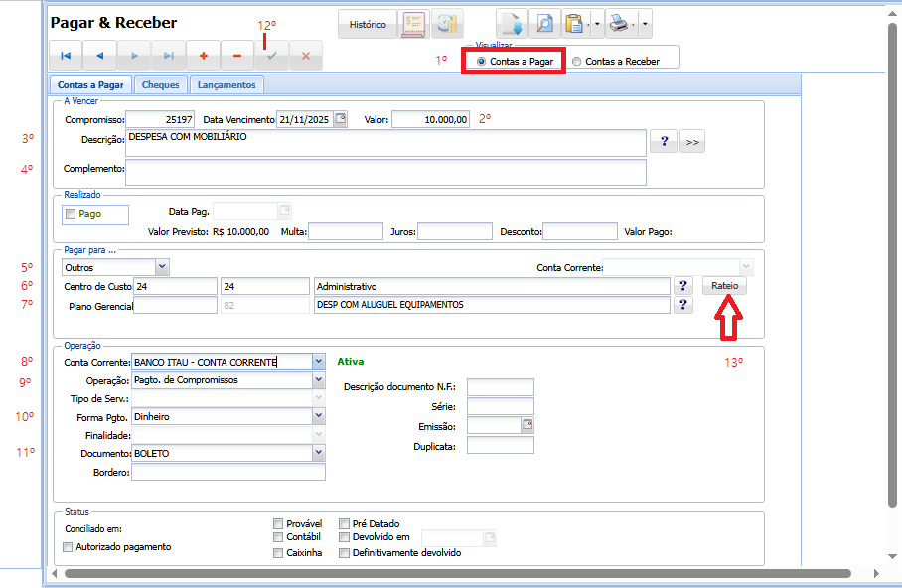Viewport: 902px width, 588px height.
Task: Check the Pago checkbox
Action: pyautogui.click(x=71, y=214)
